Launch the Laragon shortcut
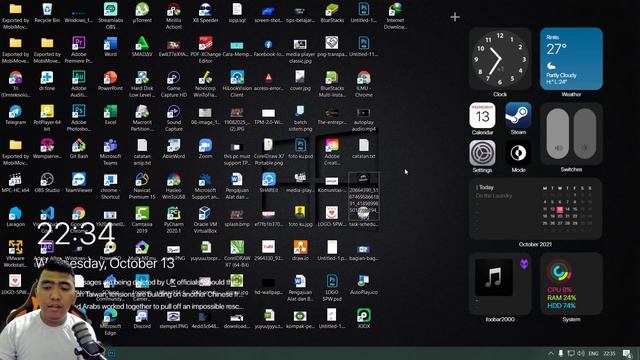This screenshot has height=360, width=640. click(x=16, y=216)
